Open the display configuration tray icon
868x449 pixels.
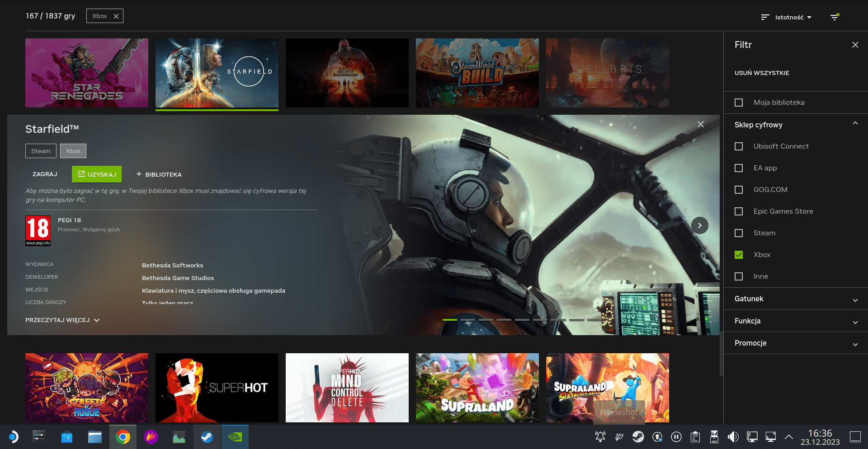coord(771,437)
